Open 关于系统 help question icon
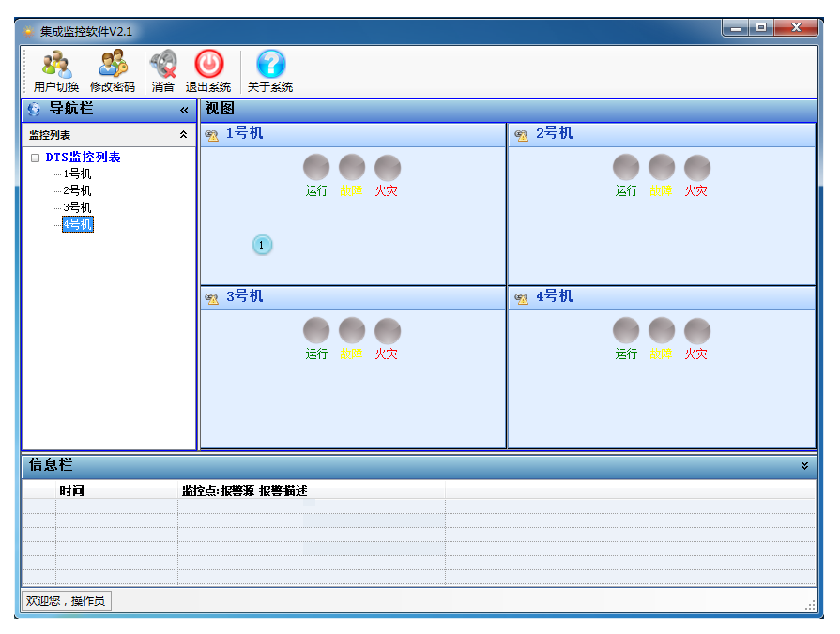840x634 pixels. (x=270, y=65)
